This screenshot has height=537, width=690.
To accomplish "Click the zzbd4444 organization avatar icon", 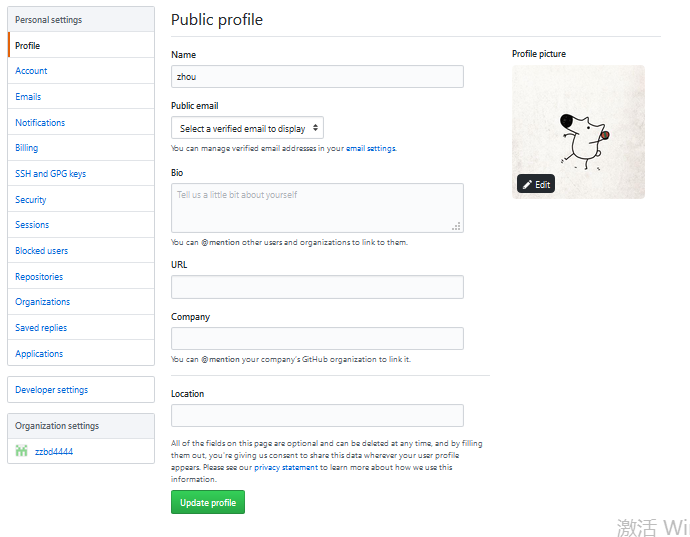I will [22, 451].
